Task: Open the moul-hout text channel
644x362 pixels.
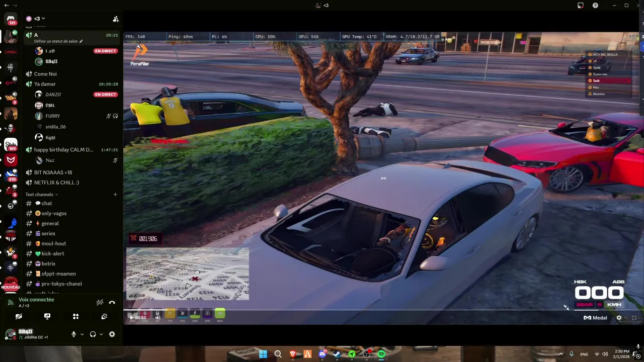Action: [73, 243]
